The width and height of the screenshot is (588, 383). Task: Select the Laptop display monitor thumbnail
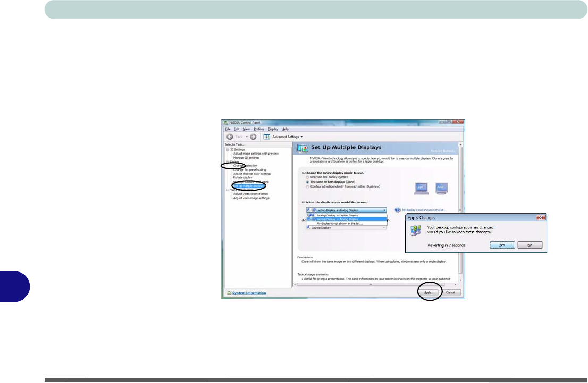click(x=421, y=188)
